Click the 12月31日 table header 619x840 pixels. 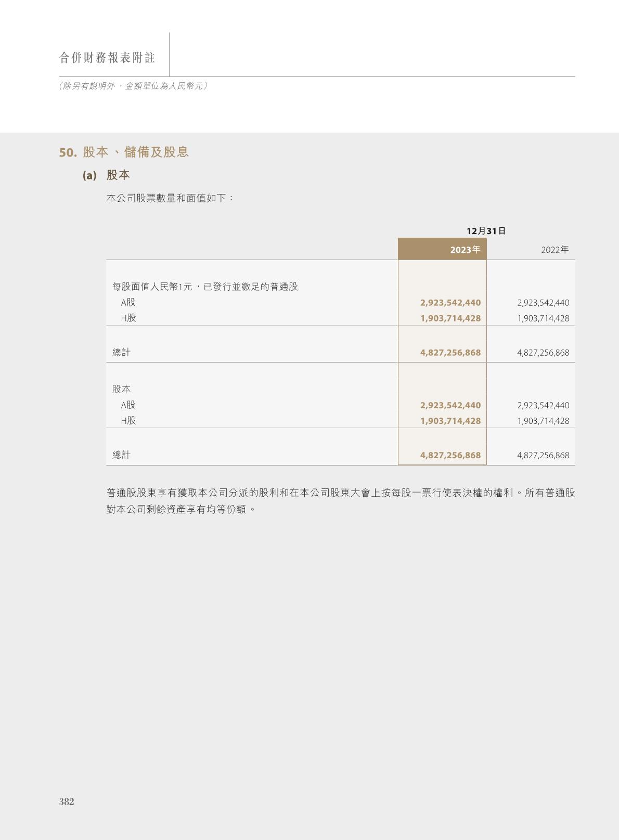coord(486,231)
